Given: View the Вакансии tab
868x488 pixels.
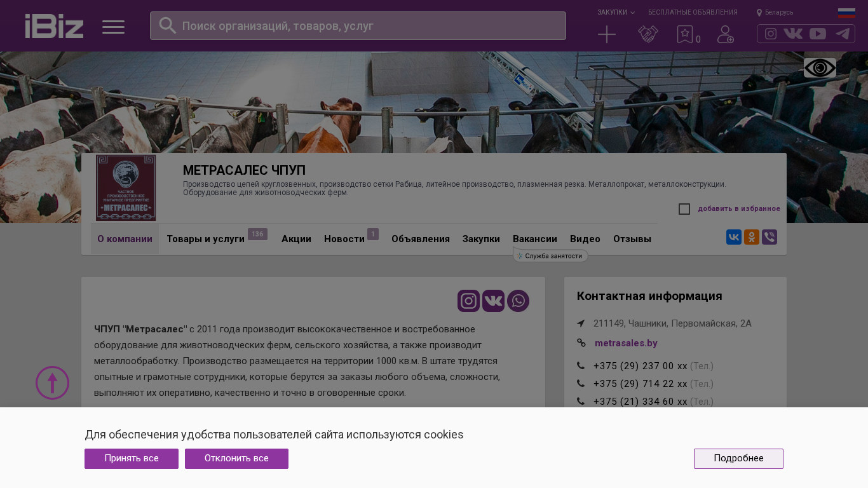Looking at the screenshot, I should pyautogui.click(x=535, y=239).
